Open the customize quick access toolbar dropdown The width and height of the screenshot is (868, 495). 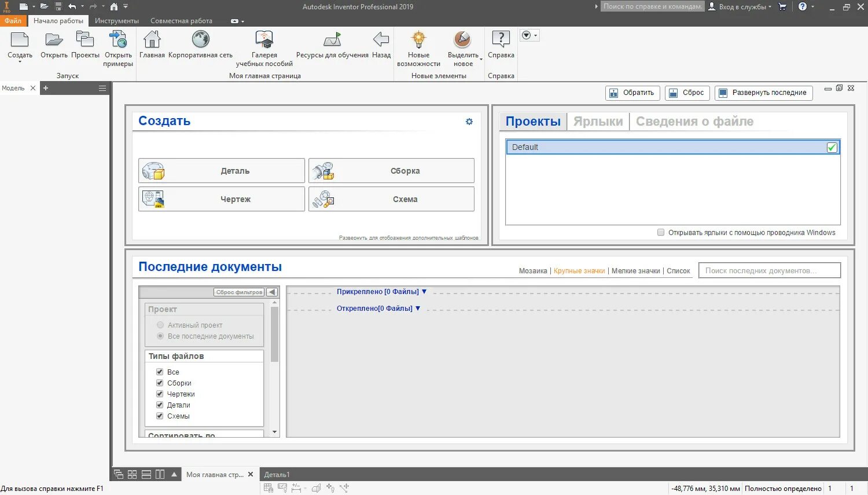(126, 6)
